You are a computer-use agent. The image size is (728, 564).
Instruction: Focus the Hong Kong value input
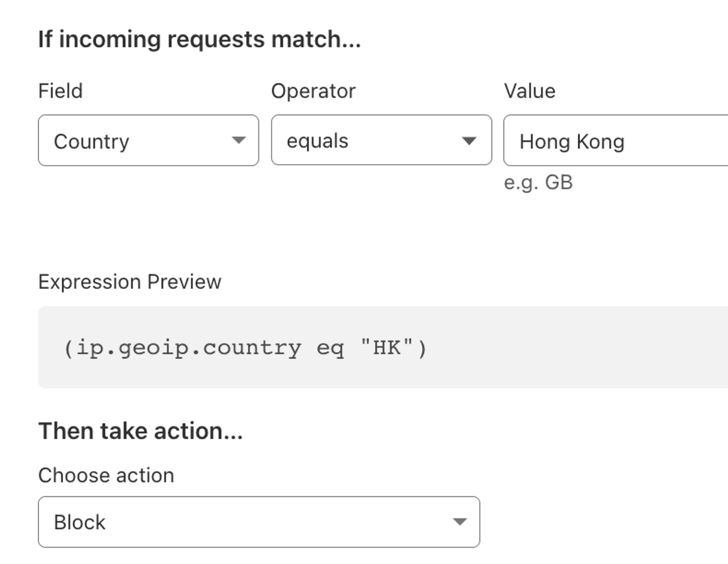pyautogui.click(x=616, y=140)
